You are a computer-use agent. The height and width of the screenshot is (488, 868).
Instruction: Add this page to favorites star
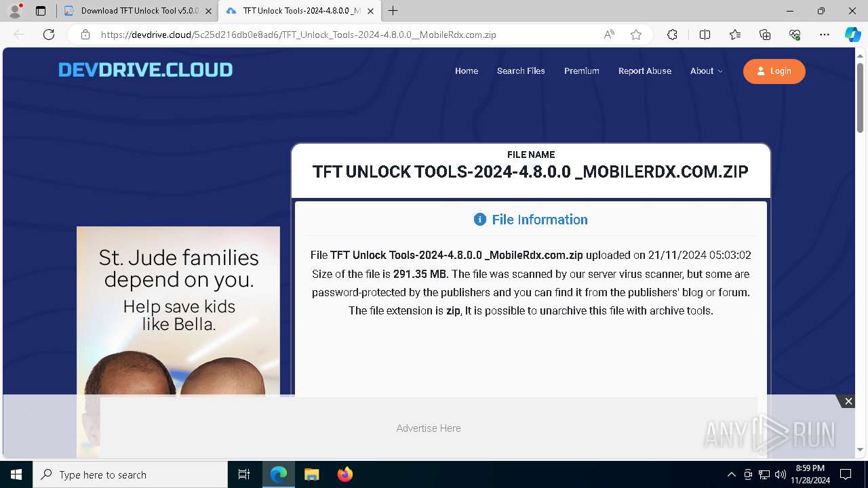636,35
